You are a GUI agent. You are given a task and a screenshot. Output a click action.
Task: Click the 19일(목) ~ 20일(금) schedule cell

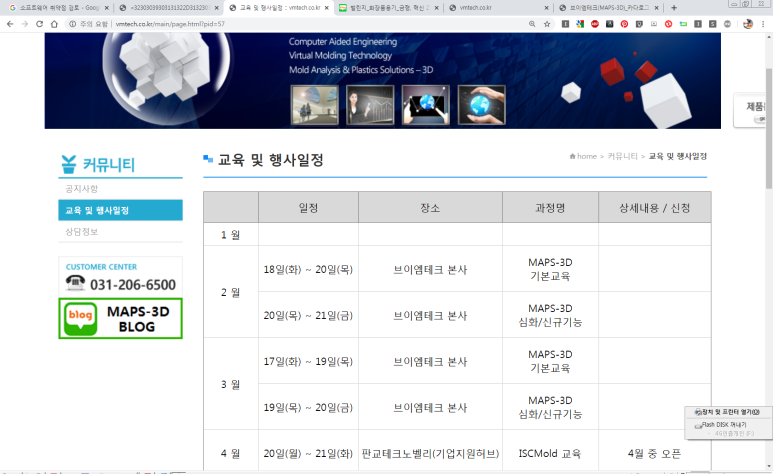tap(308, 407)
